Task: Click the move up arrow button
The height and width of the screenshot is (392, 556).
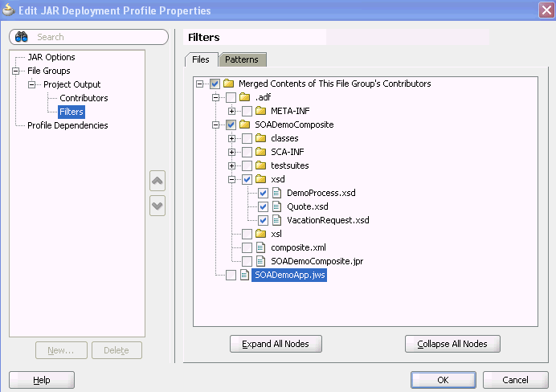Action: pos(157,181)
